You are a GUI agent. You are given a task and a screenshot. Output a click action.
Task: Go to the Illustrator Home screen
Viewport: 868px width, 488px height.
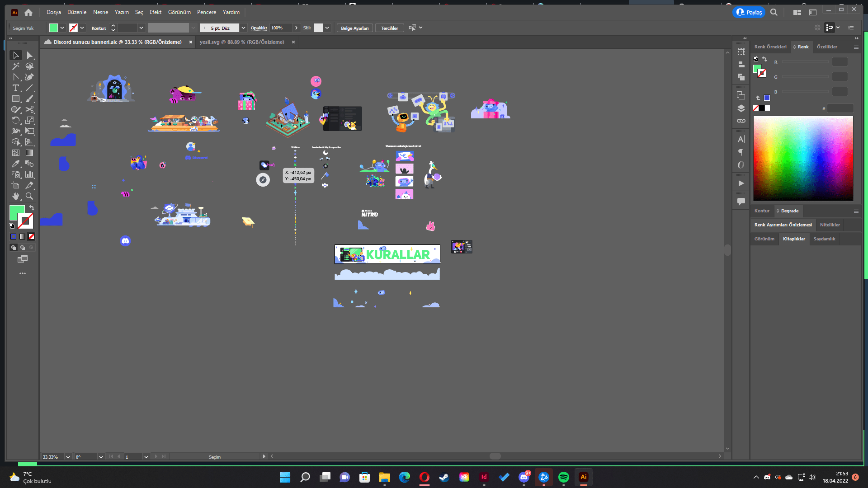28,12
